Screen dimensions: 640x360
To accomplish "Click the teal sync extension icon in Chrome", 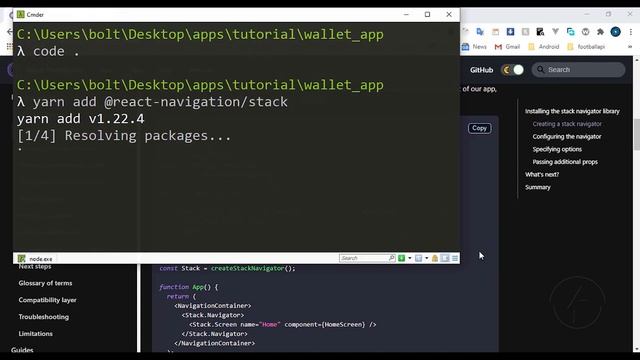I will (x=571, y=31).
